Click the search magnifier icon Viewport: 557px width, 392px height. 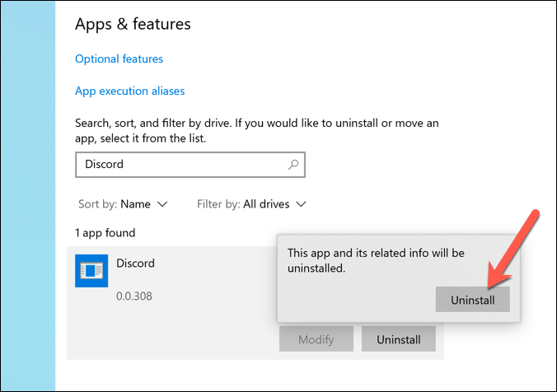click(x=293, y=164)
